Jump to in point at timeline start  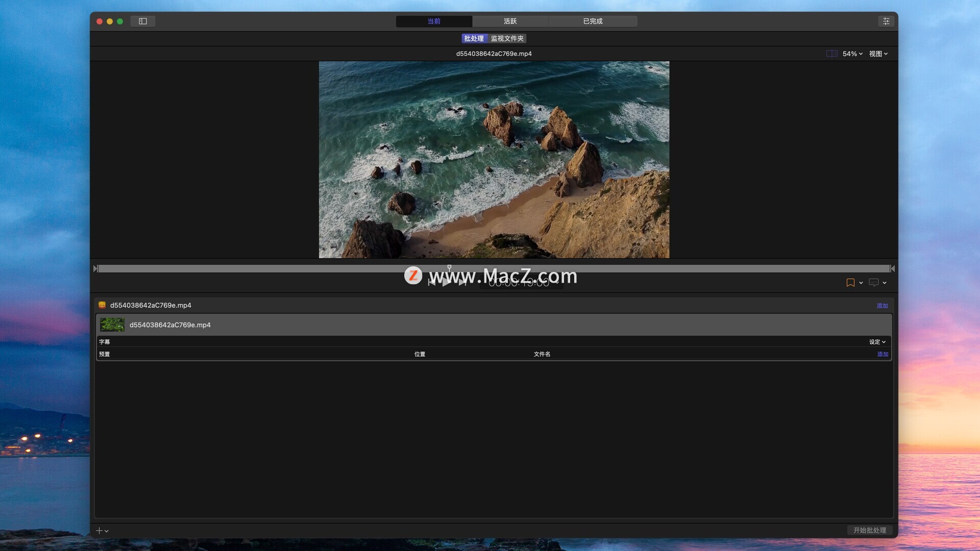95,269
